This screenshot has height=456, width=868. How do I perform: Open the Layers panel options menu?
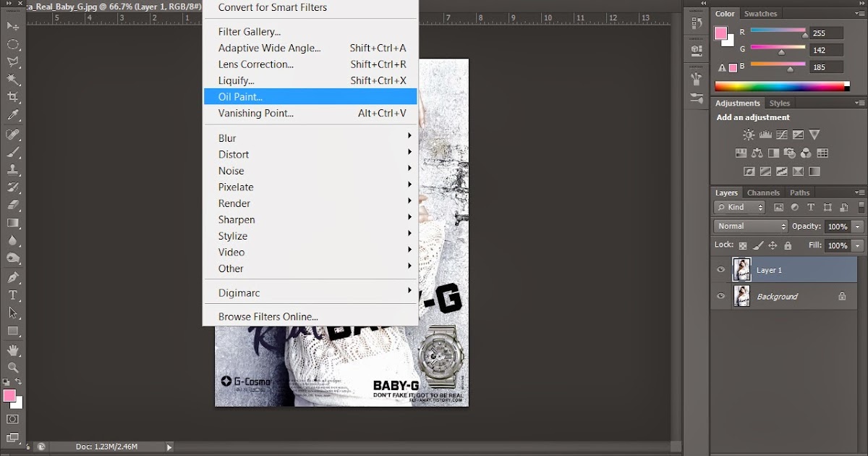(x=859, y=193)
